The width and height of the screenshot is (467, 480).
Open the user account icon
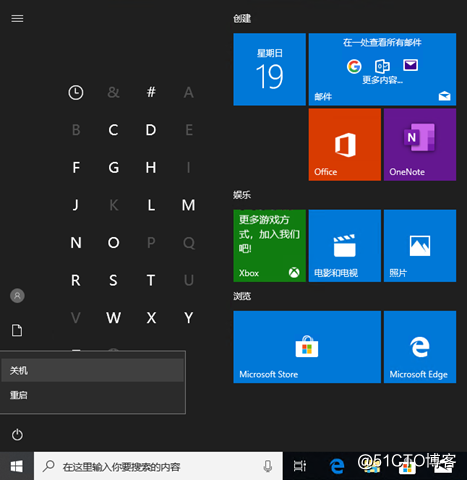click(x=17, y=296)
